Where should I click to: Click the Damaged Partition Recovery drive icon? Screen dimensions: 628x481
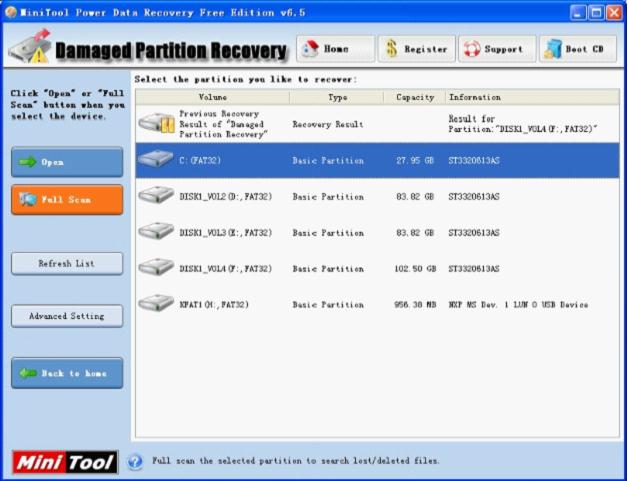30,46
